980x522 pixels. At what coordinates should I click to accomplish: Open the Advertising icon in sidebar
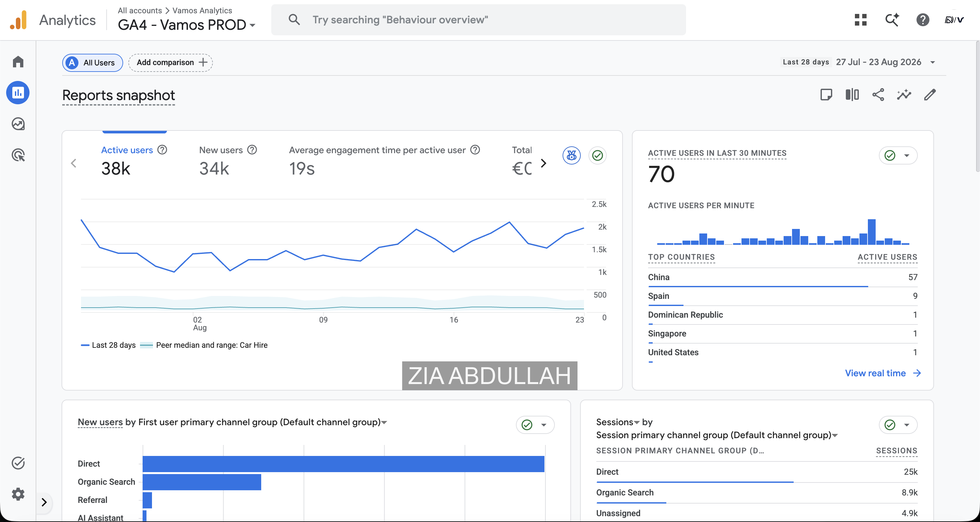point(18,155)
